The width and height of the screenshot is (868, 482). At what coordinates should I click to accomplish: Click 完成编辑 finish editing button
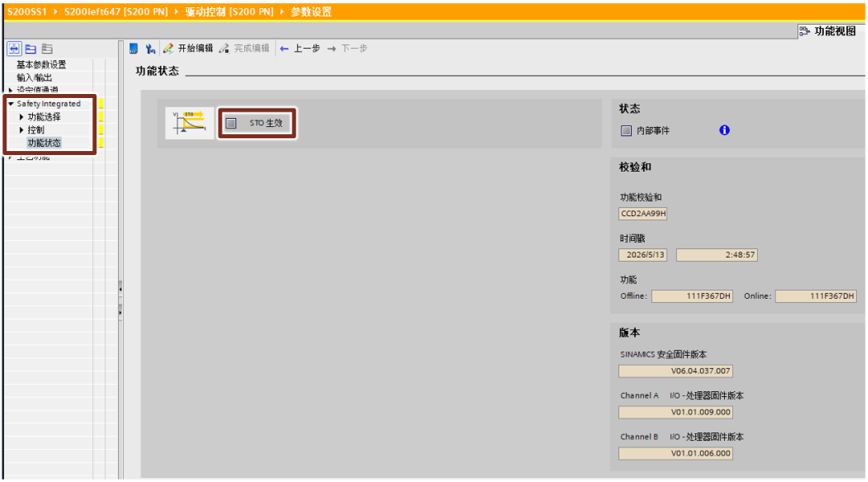tap(244, 49)
